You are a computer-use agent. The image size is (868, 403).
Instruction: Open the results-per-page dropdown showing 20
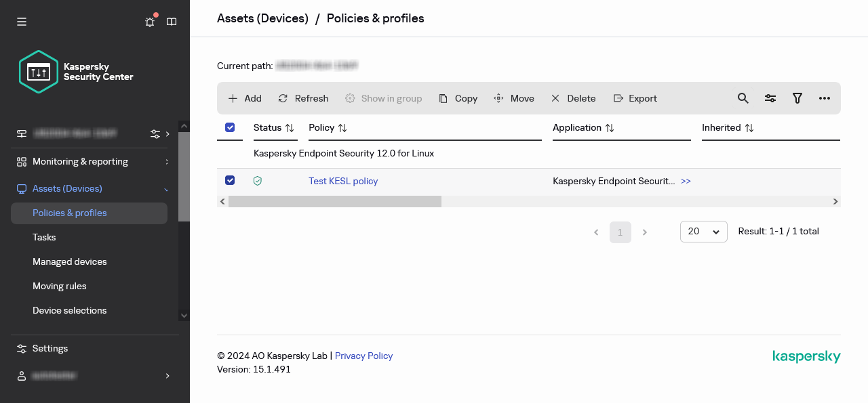click(703, 232)
